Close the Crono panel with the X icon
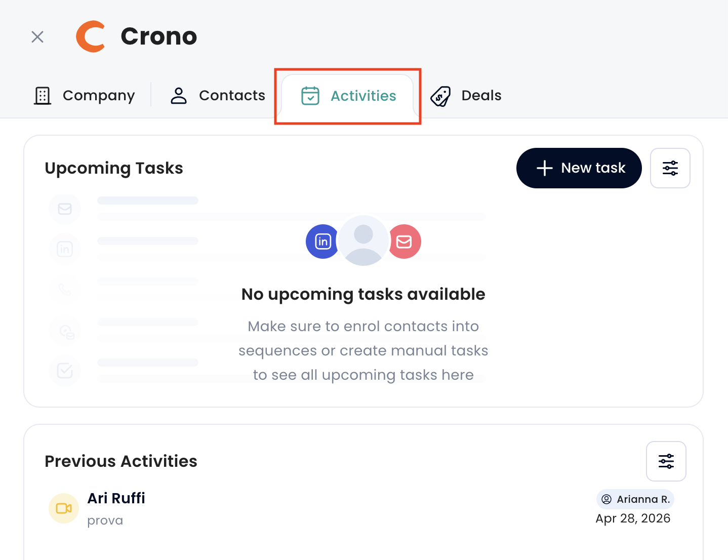The image size is (728, 560). coord(37,37)
